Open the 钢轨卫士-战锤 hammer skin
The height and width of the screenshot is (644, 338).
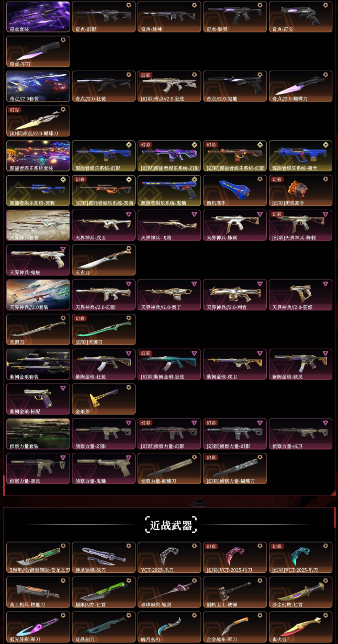click(x=235, y=592)
